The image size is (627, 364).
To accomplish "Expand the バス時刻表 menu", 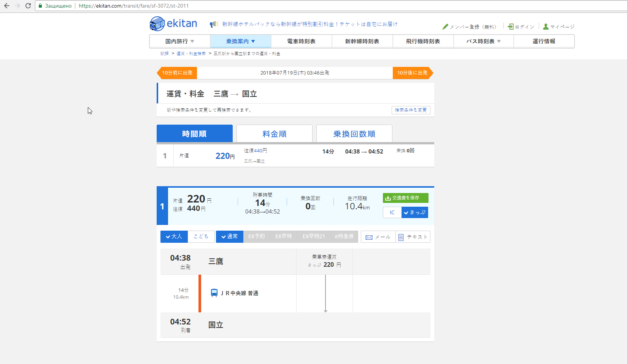I will pyautogui.click(x=484, y=41).
